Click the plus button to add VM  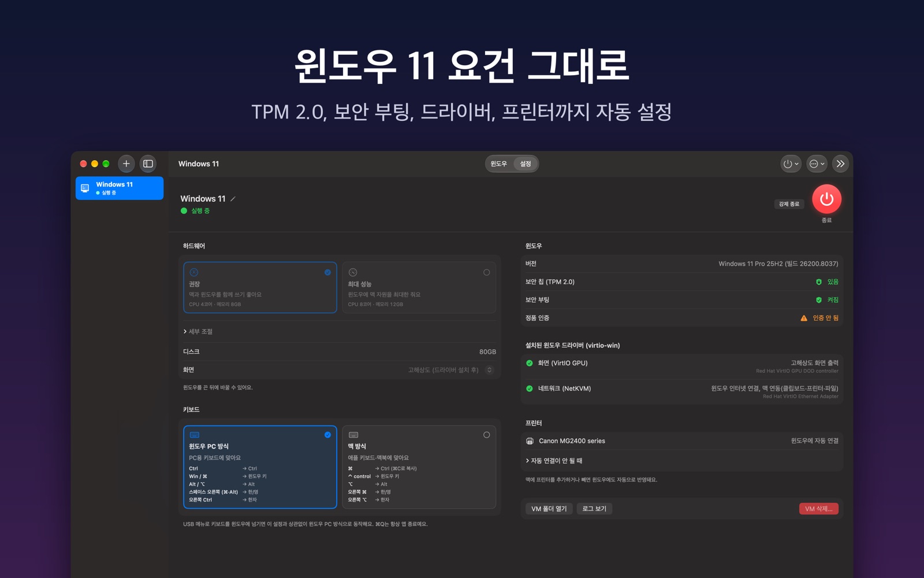(126, 164)
